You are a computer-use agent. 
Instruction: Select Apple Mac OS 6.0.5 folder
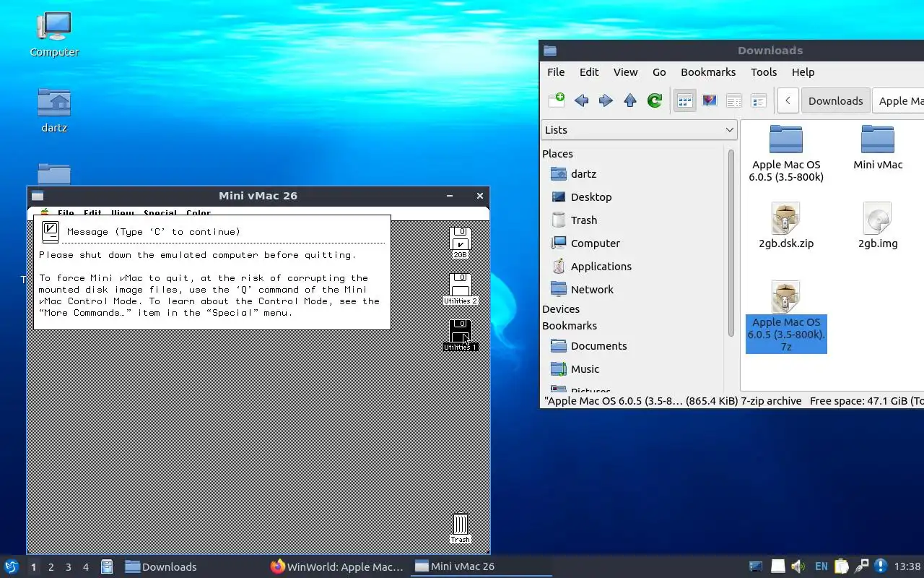(x=786, y=153)
